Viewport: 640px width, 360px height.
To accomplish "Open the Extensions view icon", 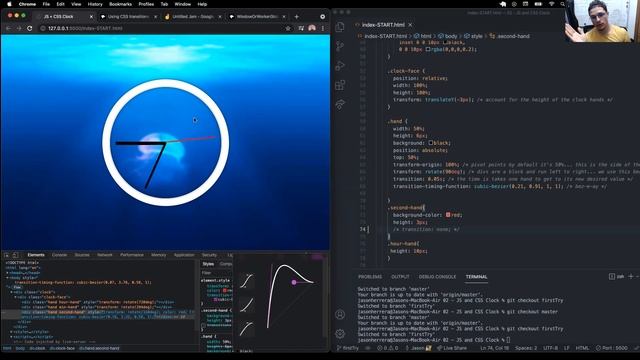I will click(340, 85).
